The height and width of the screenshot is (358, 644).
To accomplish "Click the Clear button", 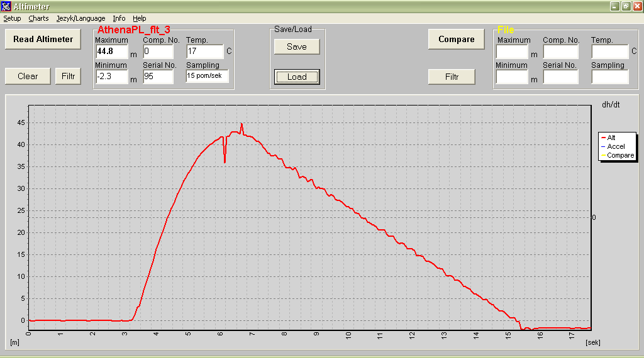I will coord(28,77).
